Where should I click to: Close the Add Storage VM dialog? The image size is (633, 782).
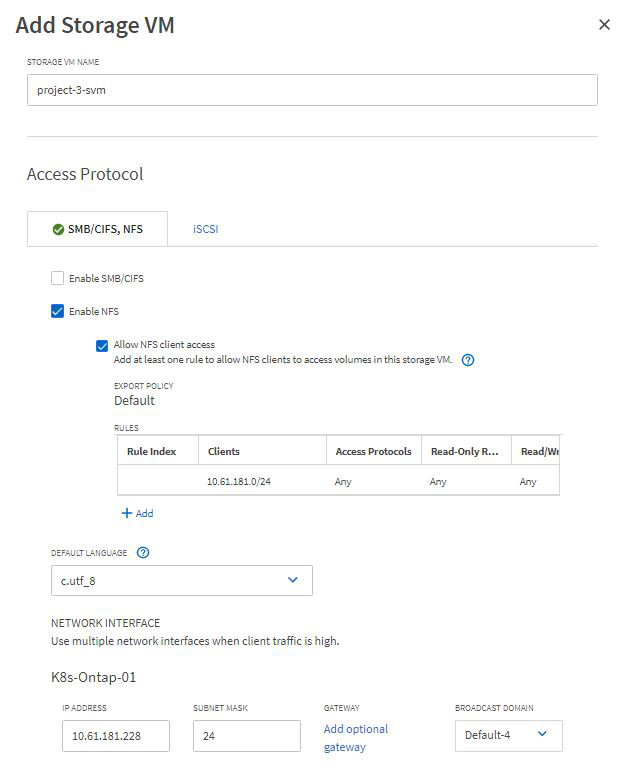[604, 25]
